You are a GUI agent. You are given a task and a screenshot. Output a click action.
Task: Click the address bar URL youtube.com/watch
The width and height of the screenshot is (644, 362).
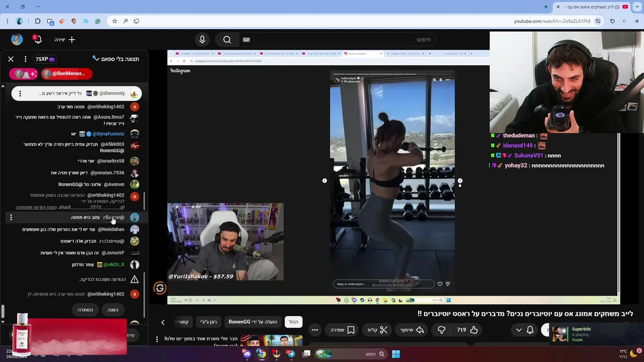click(x=552, y=21)
